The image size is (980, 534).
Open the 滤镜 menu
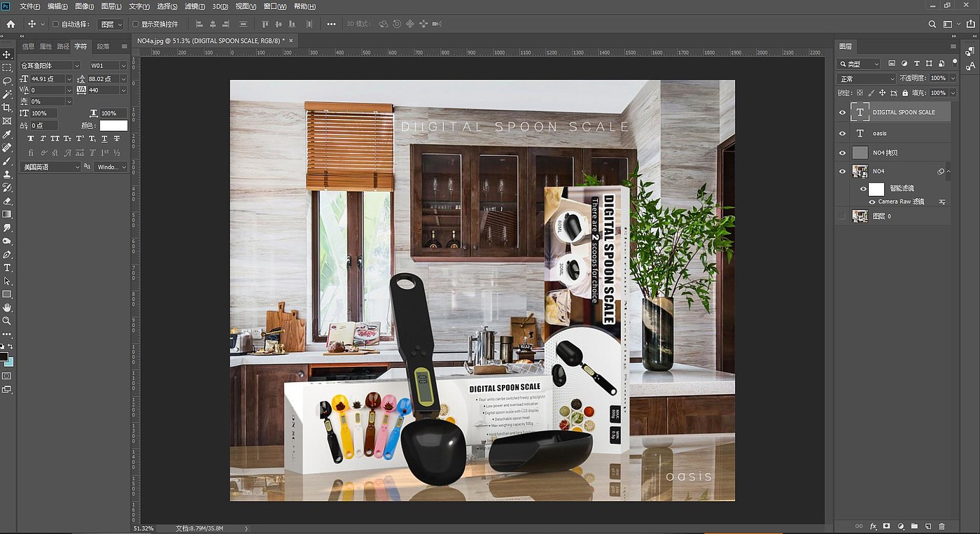(x=195, y=6)
